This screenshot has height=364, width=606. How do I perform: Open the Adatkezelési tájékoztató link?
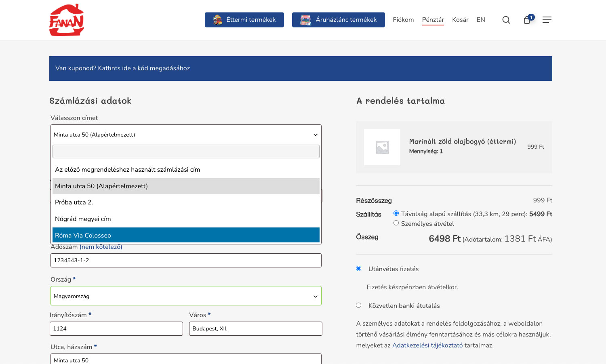(x=427, y=345)
